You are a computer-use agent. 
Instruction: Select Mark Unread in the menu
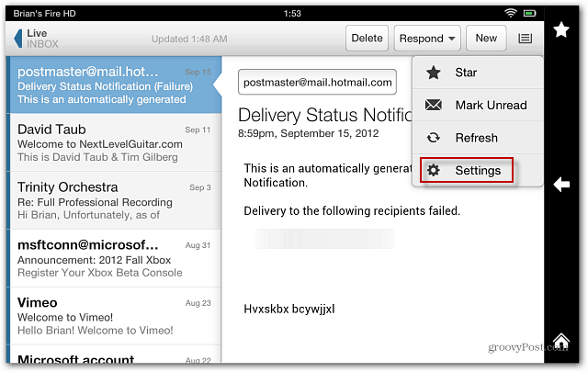pyautogui.click(x=478, y=105)
